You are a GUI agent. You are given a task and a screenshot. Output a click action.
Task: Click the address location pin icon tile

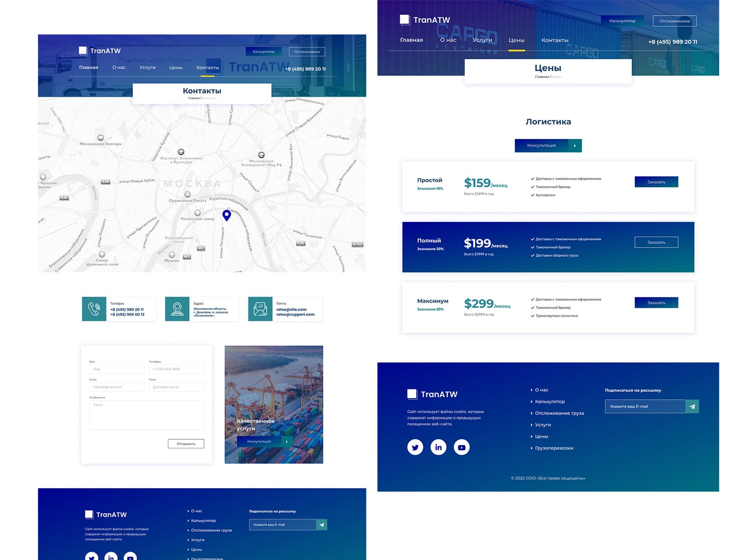(177, 309)
